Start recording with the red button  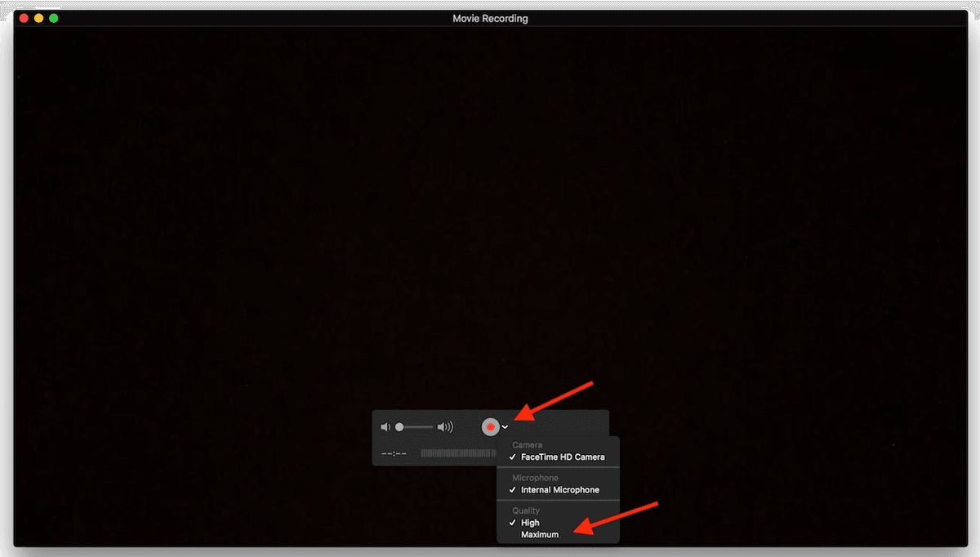coord(492,426)
